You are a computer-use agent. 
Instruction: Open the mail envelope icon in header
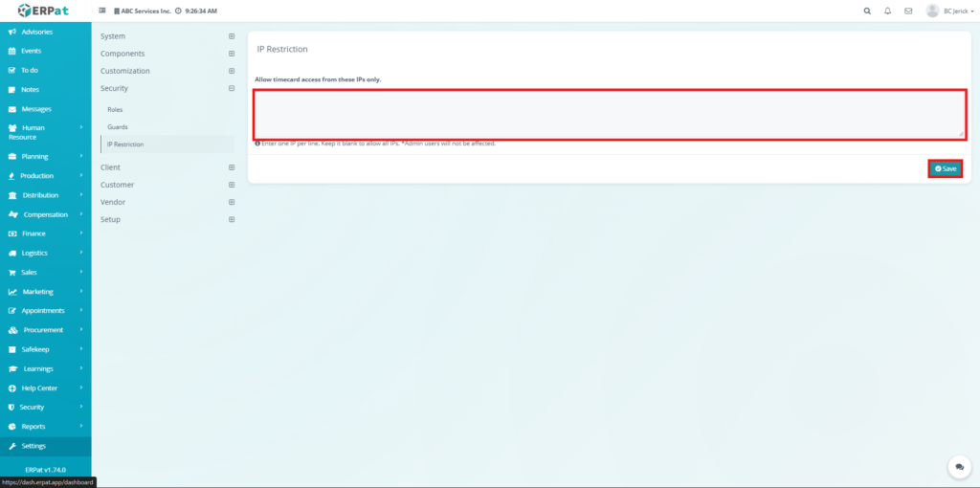coord(908,11)
